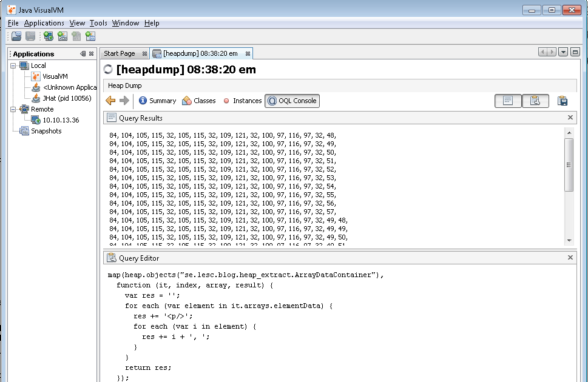This screenshot has height=382, width=588.
Task: Click the Save Script clipboard icon
Action: pos(562,101)
